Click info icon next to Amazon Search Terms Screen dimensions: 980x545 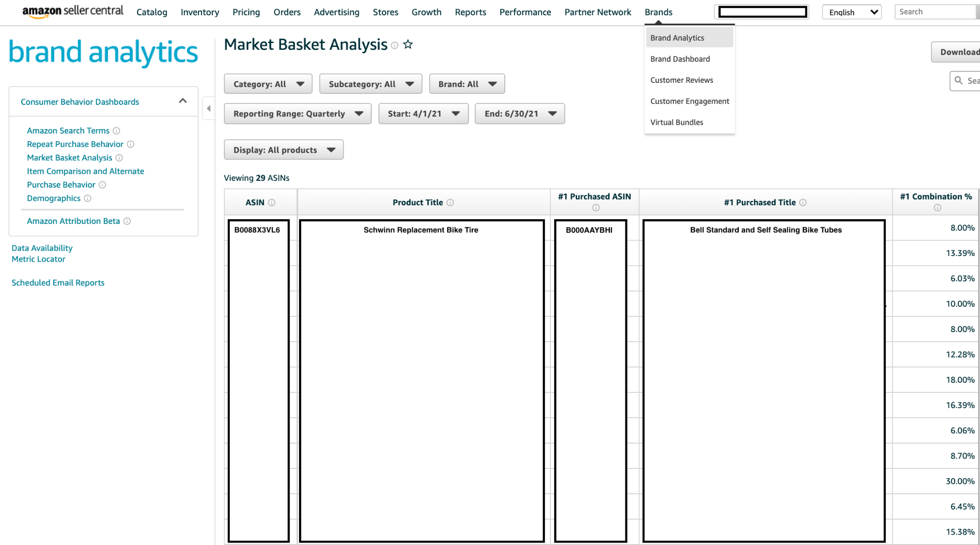116,131
